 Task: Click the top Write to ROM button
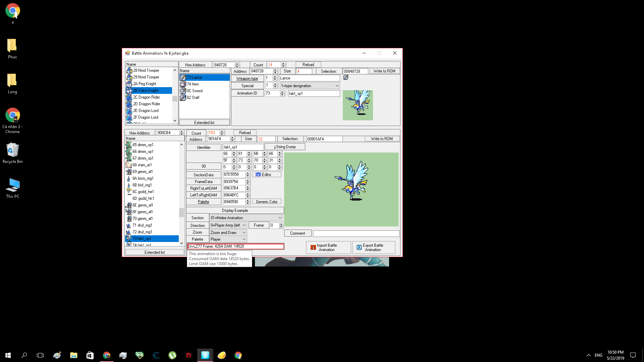coord(384,71)
